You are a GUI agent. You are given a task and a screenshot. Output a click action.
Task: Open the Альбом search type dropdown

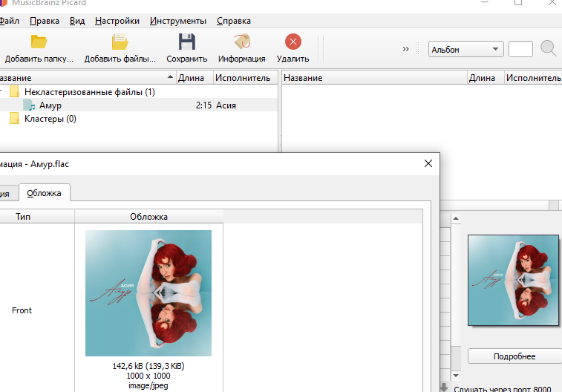coord(466,50)
